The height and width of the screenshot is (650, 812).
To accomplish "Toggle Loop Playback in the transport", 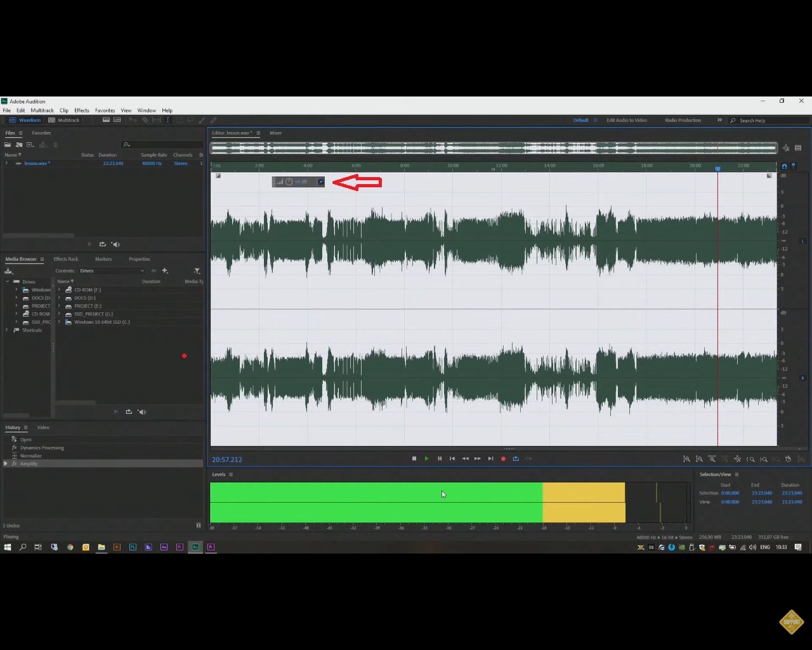I will coord(516,458).
